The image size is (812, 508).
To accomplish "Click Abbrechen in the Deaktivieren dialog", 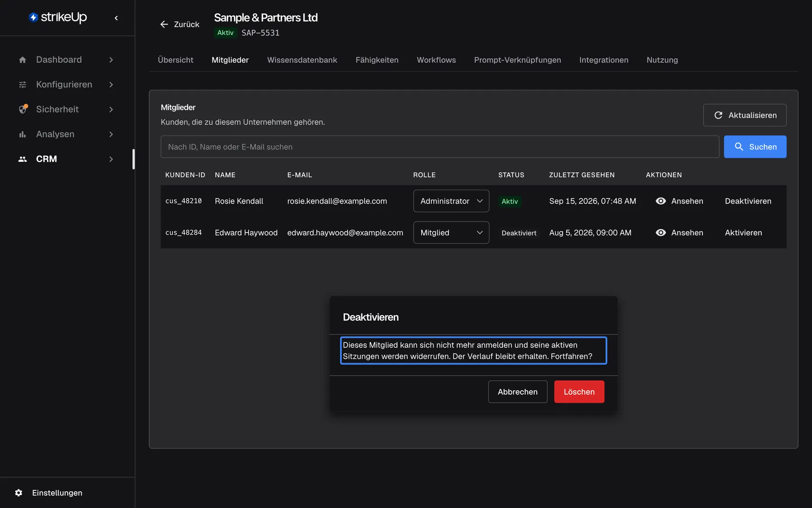I will pos(517,391).
